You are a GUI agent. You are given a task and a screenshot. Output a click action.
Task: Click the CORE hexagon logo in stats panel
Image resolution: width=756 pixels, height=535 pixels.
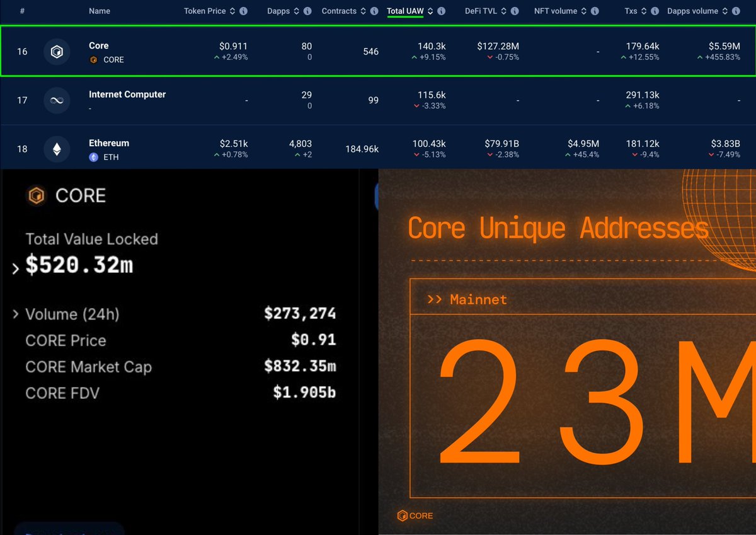(x=37, y=196)
